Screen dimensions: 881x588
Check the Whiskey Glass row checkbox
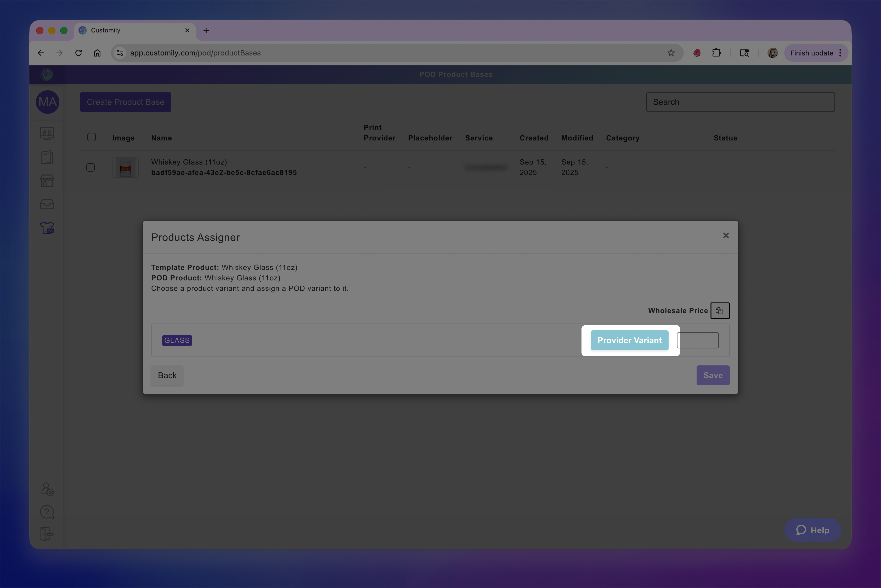(x=91, y=167)
